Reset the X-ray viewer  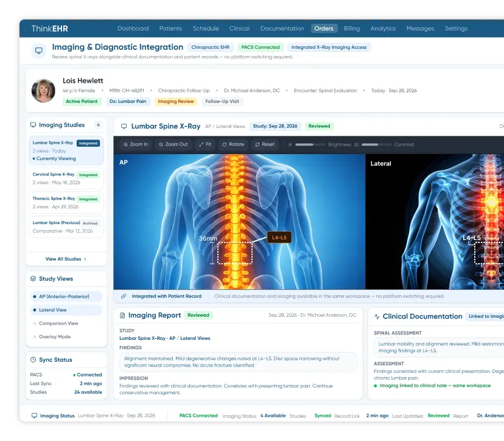265,144
